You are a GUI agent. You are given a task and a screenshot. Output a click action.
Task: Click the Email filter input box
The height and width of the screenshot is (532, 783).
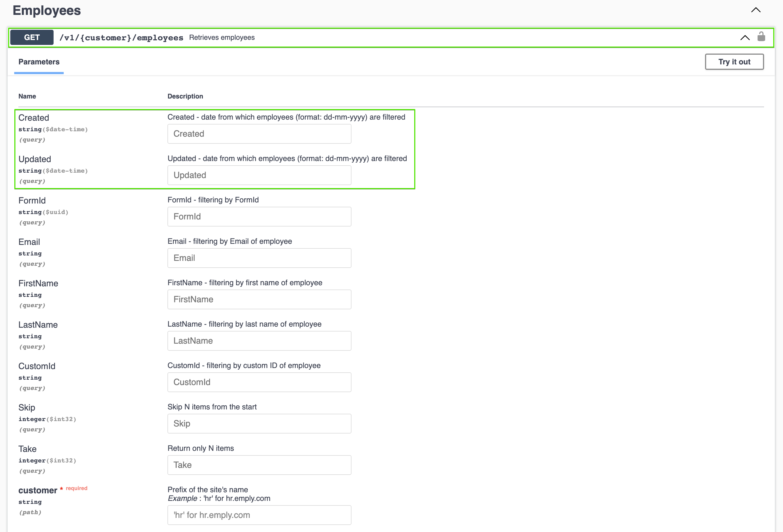click(x=259, y=258)
